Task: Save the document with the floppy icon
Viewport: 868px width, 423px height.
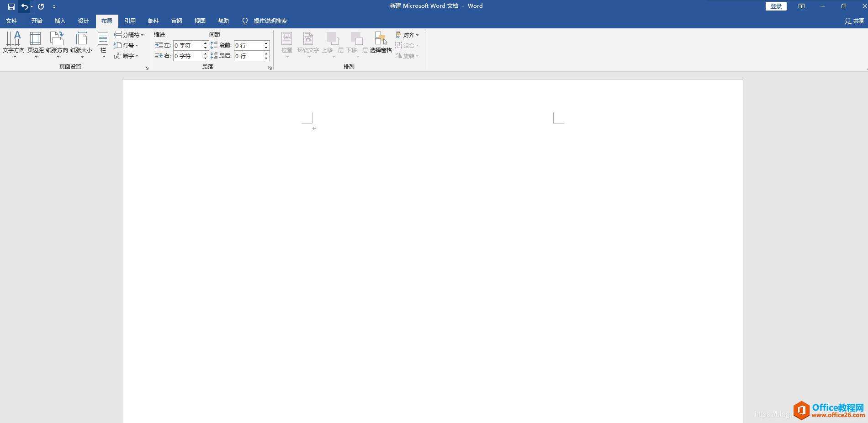Action: coord(11,6)
